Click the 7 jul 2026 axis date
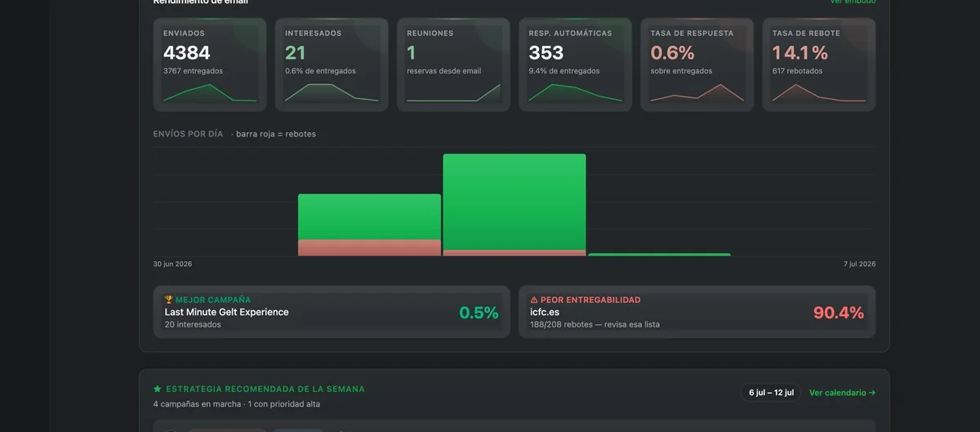 click(x=859, y=264)
